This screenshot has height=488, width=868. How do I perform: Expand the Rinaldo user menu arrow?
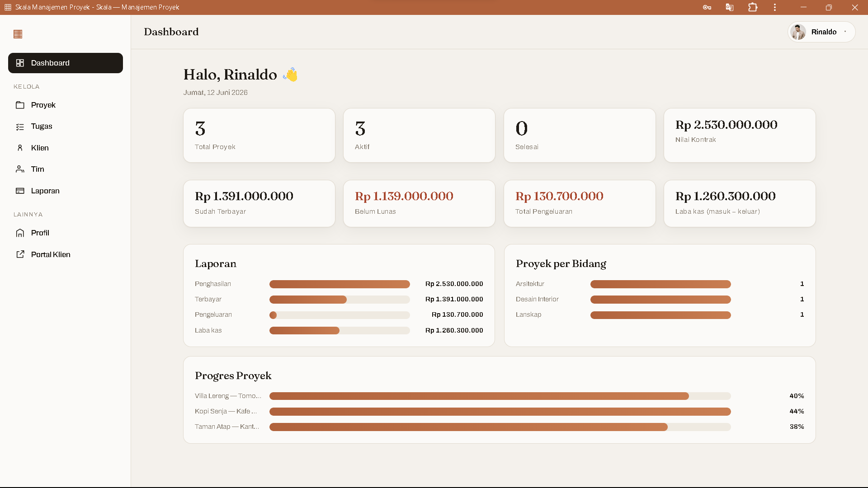(x=845, y=32)
